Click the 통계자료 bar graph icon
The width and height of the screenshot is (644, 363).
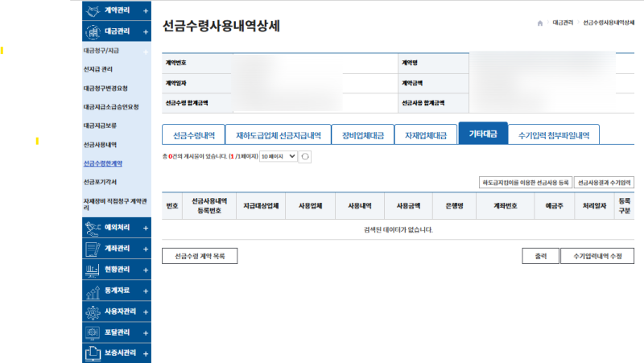[93, 291]
